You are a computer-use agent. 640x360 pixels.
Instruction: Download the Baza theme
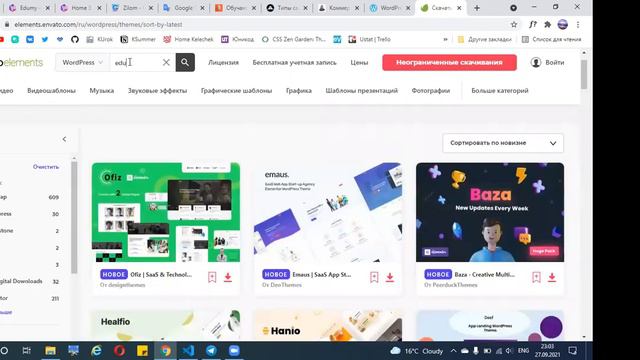(552, 277)
